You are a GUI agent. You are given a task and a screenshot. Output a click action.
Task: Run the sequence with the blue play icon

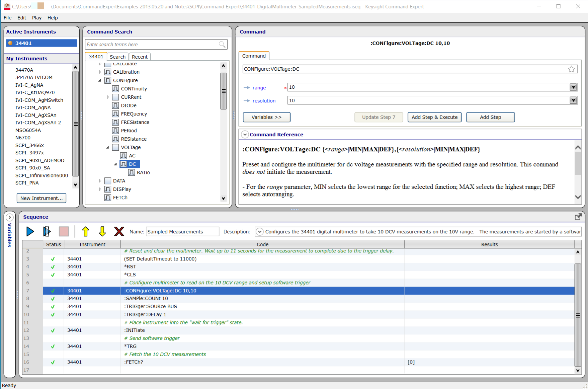[30, 231]
